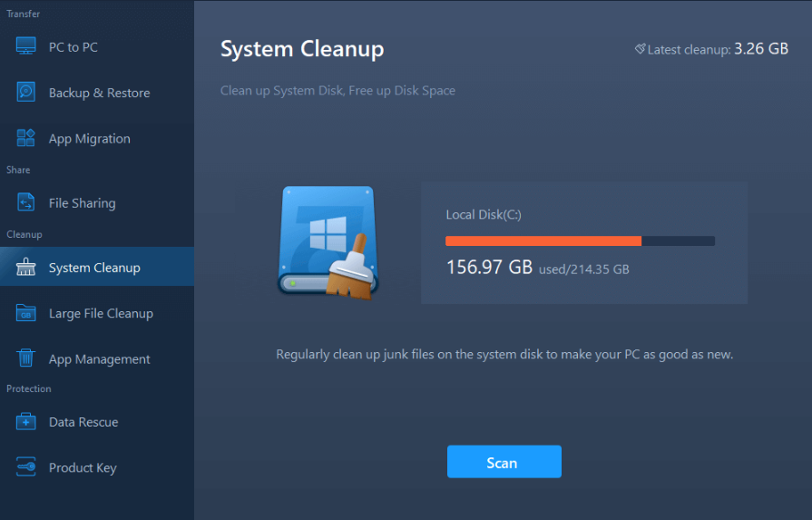Image resolution: width=812 pixels, height=520 pixels.
Task: Click the PC to PC monitor icon
Action: pos(26,46)
